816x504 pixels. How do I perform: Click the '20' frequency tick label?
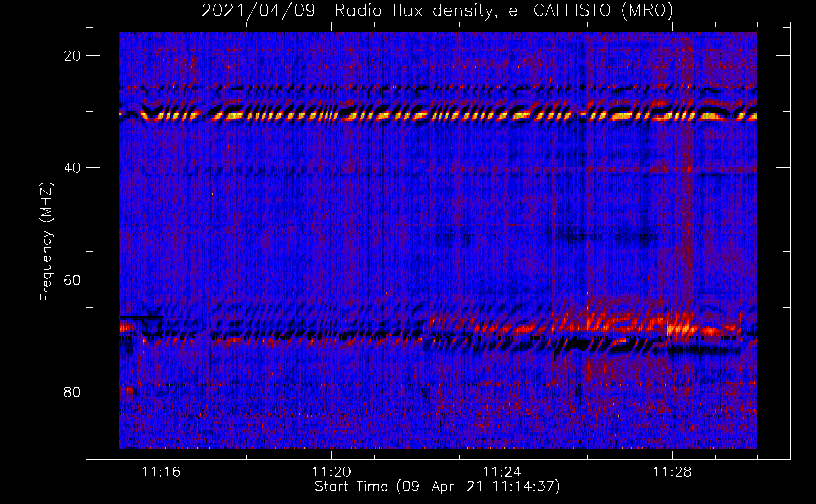point(72,56)
